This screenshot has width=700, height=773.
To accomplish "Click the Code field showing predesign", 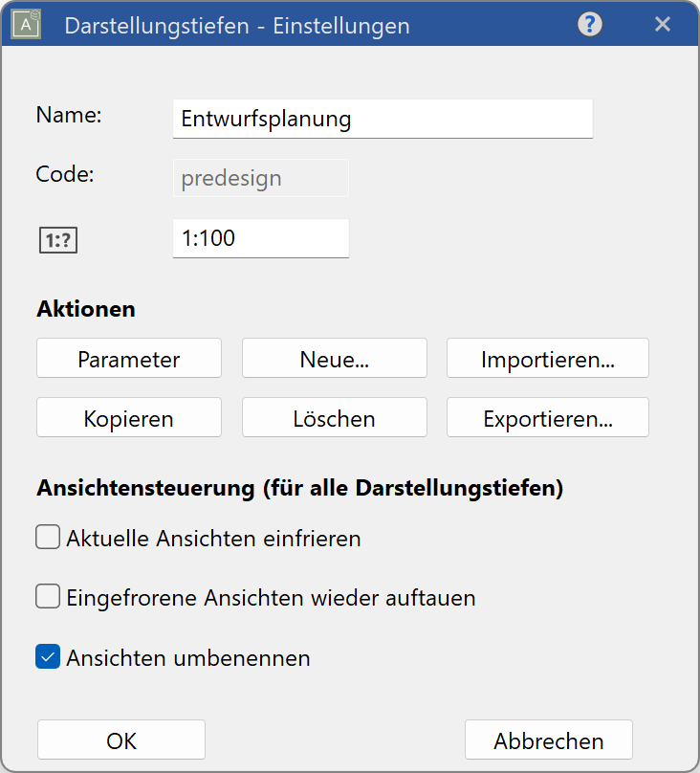I will tap(260, 177).
